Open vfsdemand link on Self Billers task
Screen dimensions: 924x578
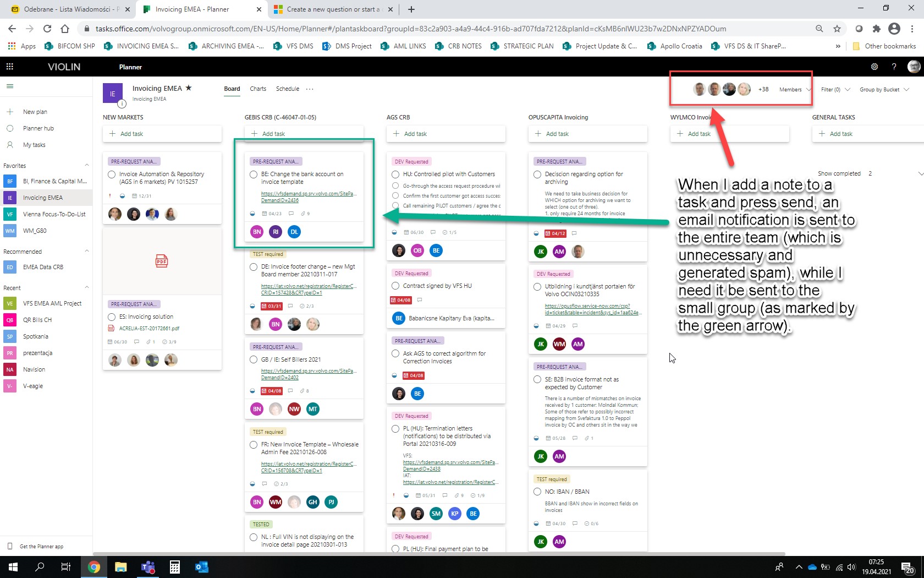(309, 374)
